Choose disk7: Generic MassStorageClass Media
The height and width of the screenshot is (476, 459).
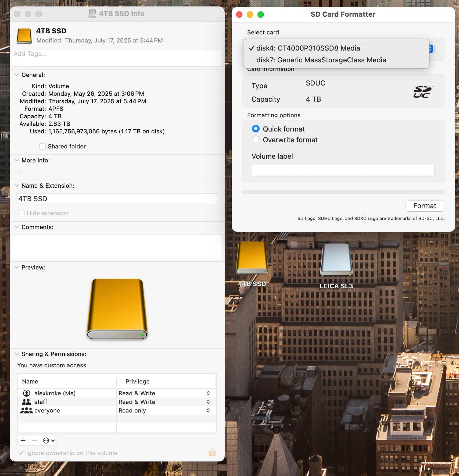321,60
